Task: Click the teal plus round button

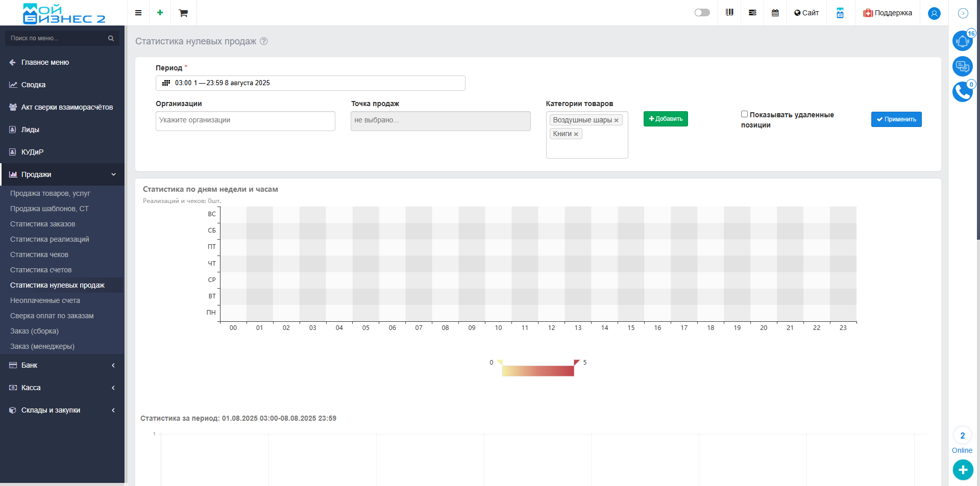Action: 963,470
